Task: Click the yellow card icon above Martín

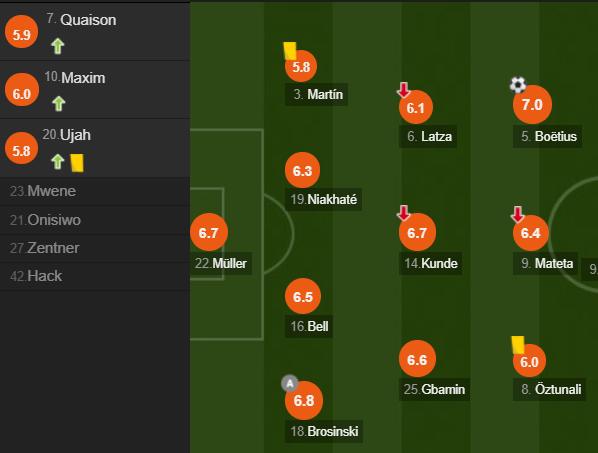Action: coord(290,51)
